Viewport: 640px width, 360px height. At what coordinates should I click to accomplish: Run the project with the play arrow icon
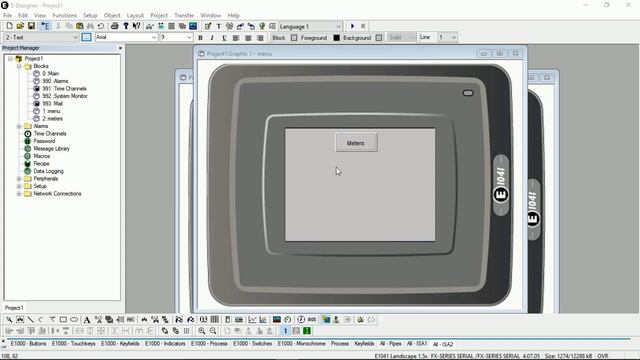coord(352,26)
